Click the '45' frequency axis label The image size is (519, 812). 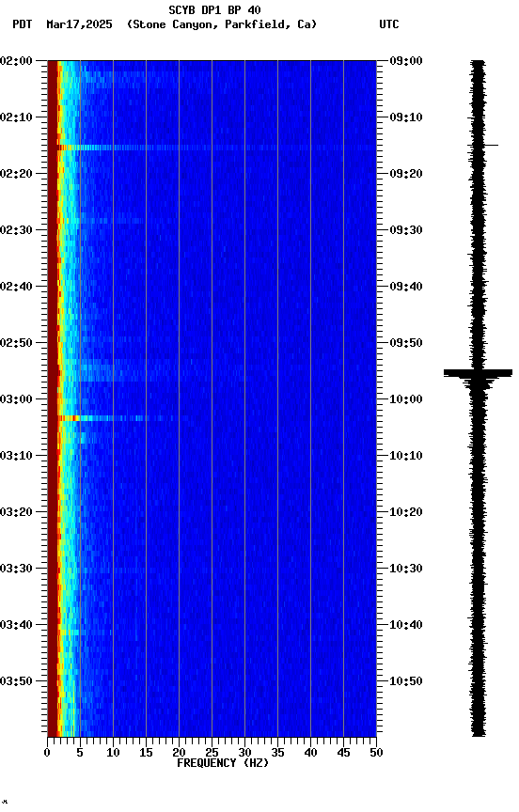click(343, 753)
